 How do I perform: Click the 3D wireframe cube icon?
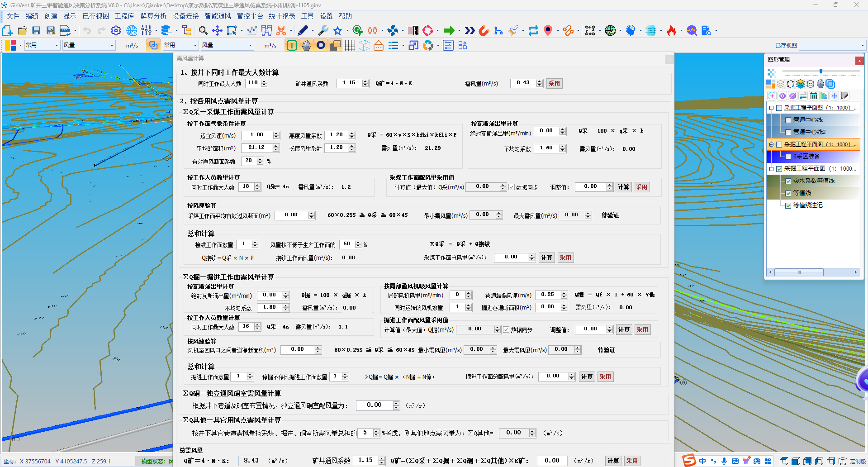(364, 45)
